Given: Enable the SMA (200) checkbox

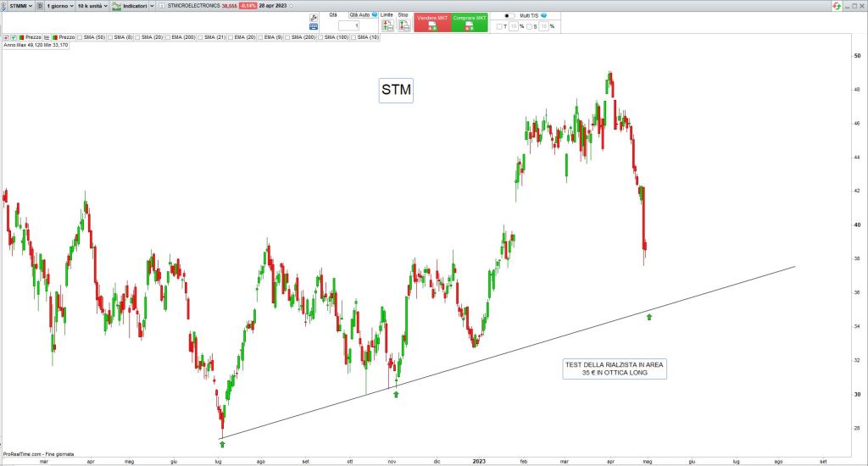Looking at the screenshot, I should coord(287,37).
